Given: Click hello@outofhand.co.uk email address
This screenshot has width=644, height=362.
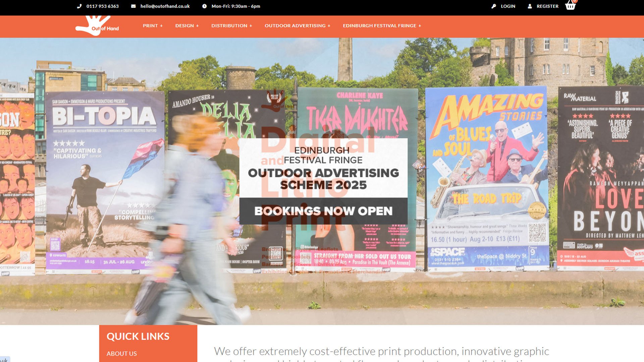Looking at the screenshot, I should (x=165, y=6).
